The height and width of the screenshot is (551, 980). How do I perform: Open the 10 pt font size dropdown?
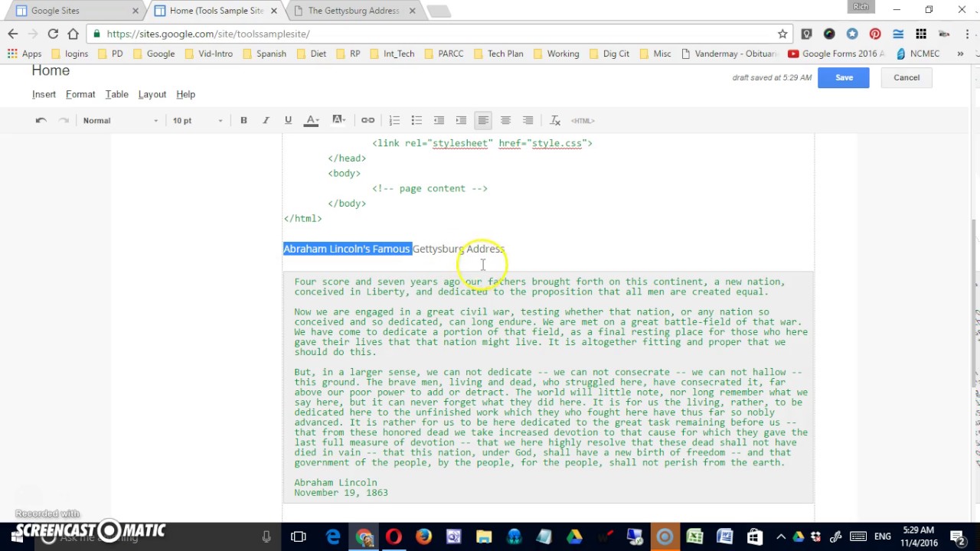pyautogui.click(x=197, y=120)
